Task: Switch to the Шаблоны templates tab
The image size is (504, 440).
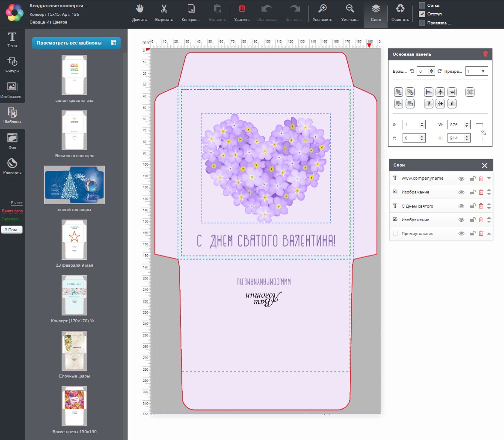Action: click(x=12, y=116)
